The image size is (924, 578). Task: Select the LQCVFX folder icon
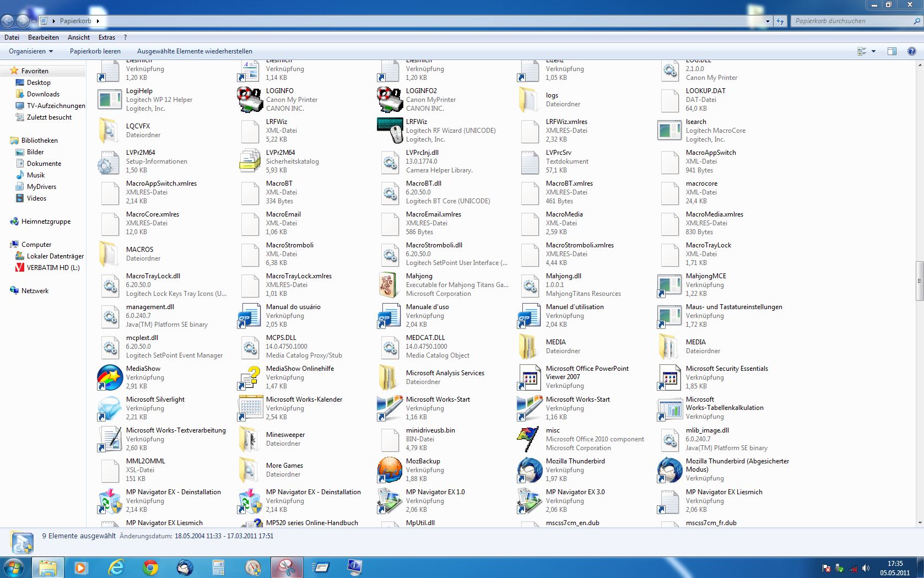click(x=108, y=131)
